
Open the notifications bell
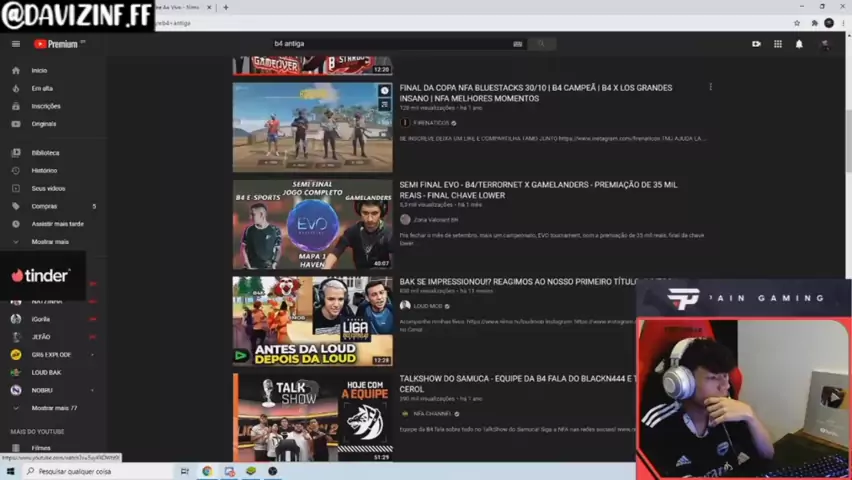[799, 44]
